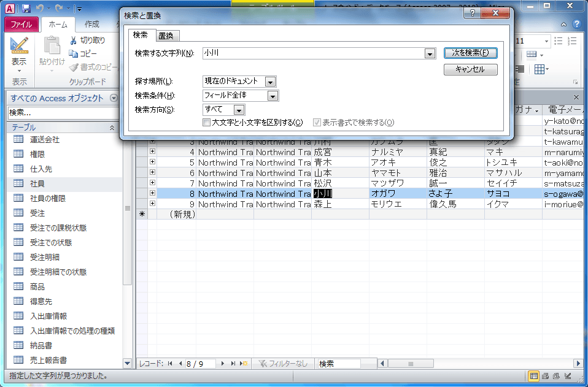Open 運送会社 table in navigation pane
The width and height of the screenshot is (588, 387).
(64, 139)
